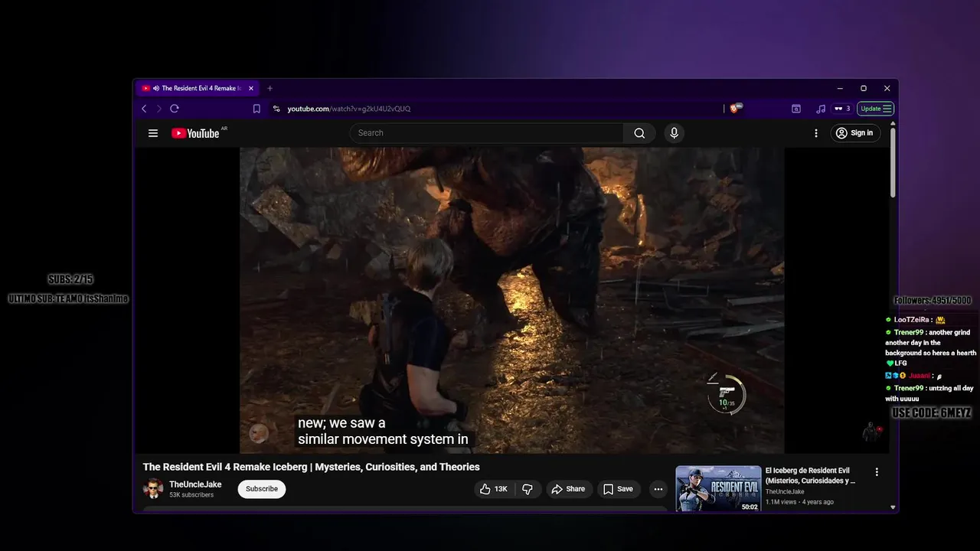Go back using browser back arrow
980x551 pixels.
pos(144,109)
